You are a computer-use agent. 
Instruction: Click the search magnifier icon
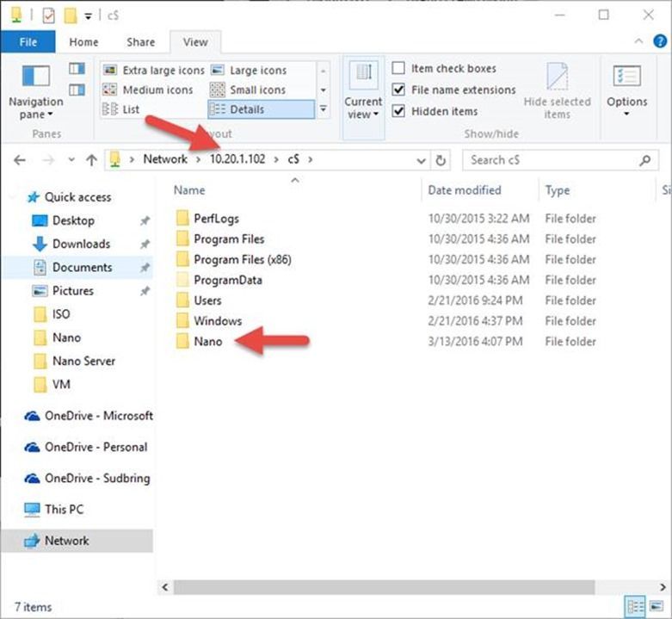point(645,160)
